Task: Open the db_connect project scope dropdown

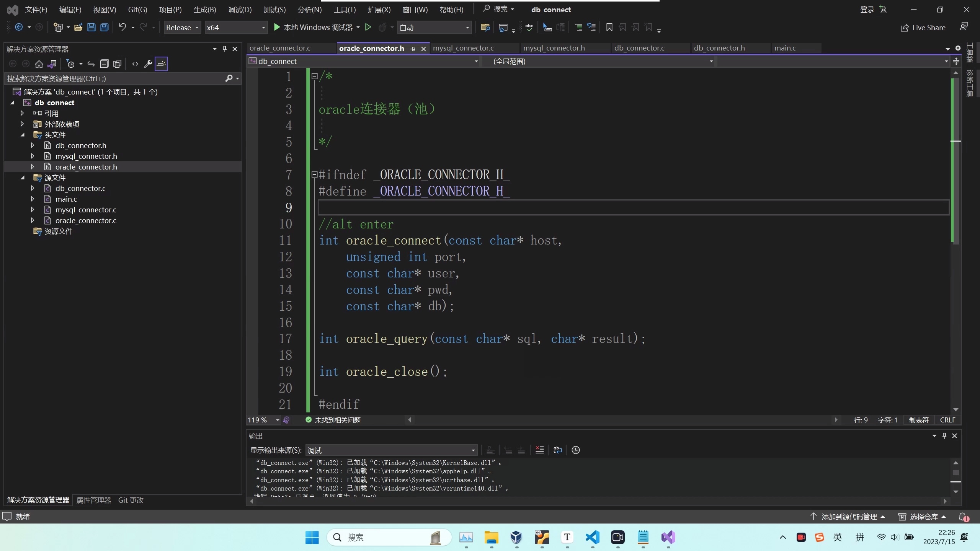Action: pyautogui.click(x=364, y=61)
